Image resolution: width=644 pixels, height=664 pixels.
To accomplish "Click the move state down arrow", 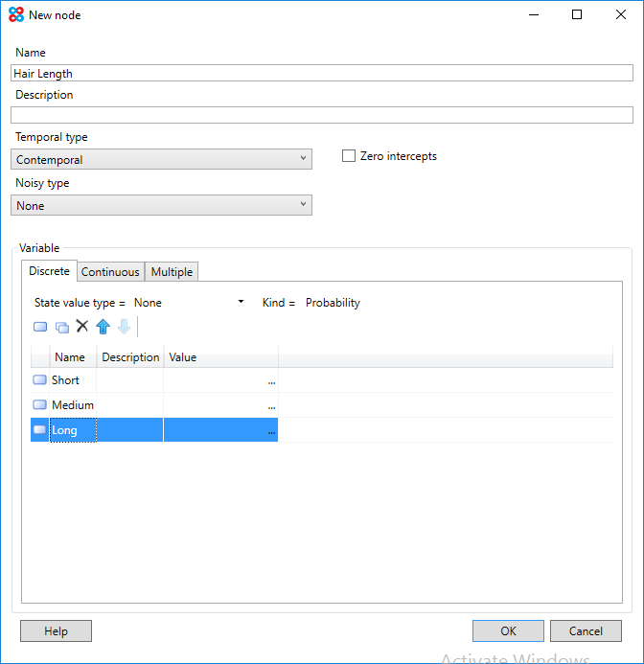I will coord(124,327).
